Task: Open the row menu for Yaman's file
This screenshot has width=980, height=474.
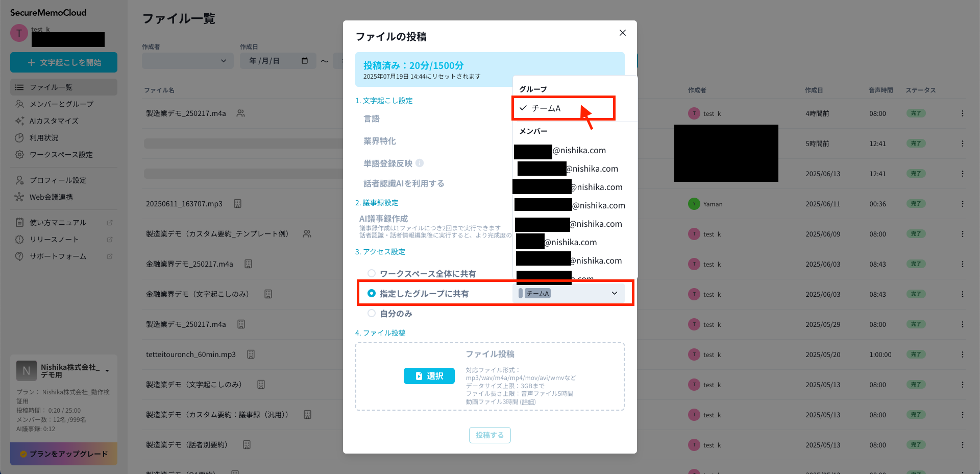Action: click(962, 204)
